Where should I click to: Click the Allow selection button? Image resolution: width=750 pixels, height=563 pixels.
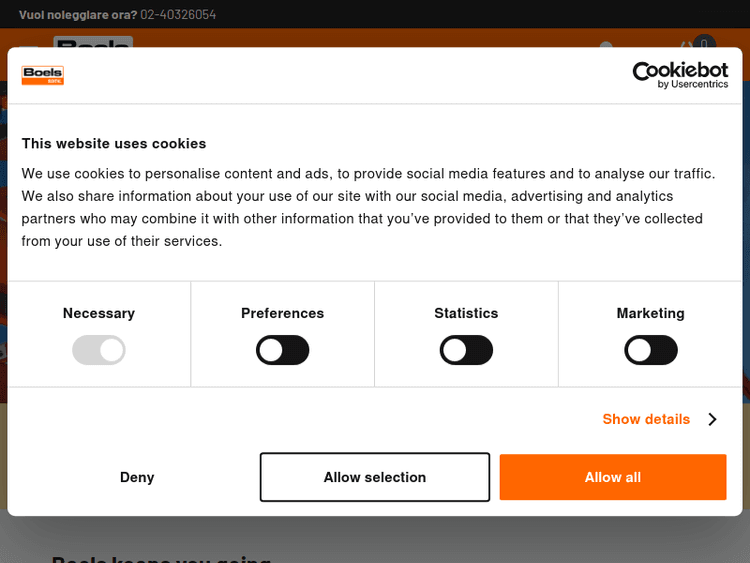point(375,477)
